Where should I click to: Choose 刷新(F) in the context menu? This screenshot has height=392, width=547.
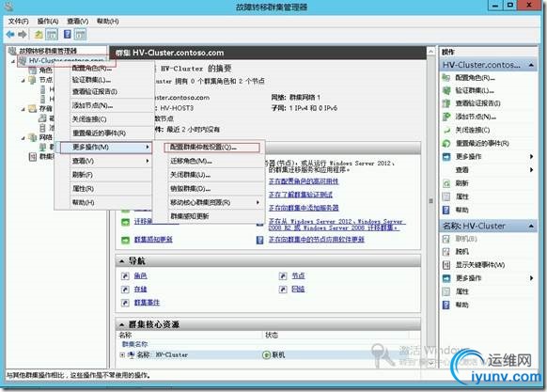coord(104,175)
